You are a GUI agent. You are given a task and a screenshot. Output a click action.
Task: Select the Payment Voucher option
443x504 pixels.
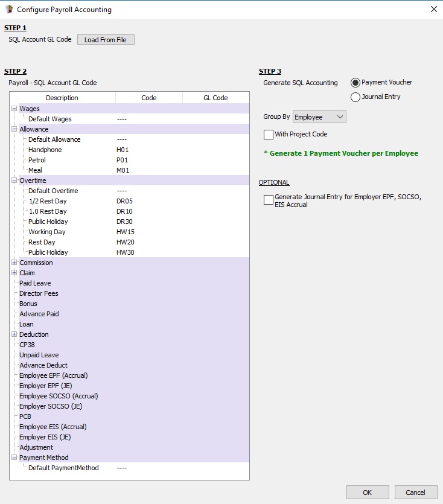357,82
